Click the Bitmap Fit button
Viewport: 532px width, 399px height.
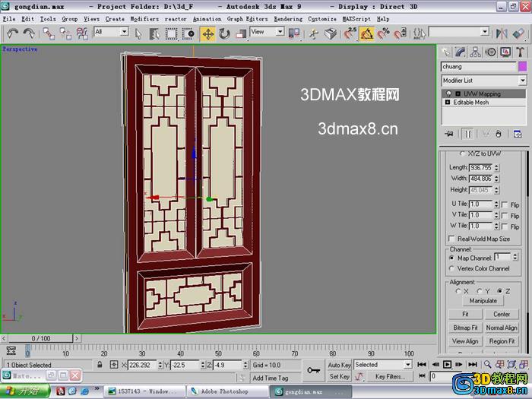(465, 328)
